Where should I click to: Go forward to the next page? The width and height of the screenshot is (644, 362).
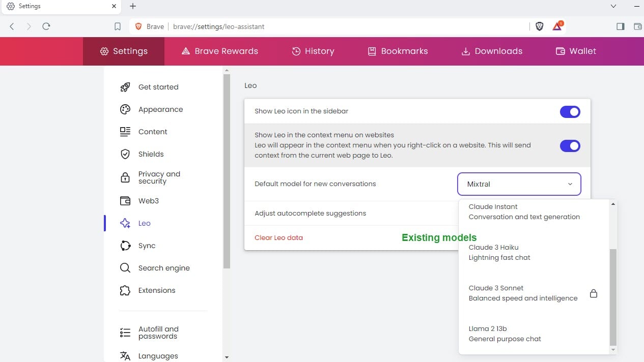(29, 26)
